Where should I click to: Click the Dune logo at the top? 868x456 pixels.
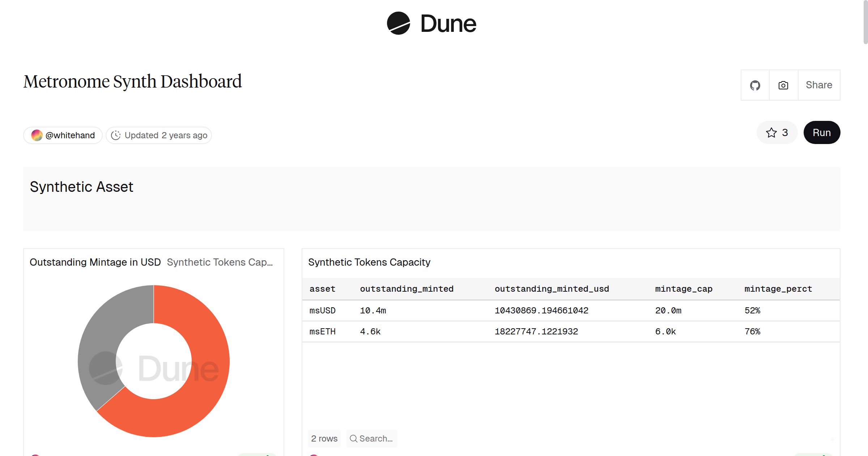click(x=431, y=23)
